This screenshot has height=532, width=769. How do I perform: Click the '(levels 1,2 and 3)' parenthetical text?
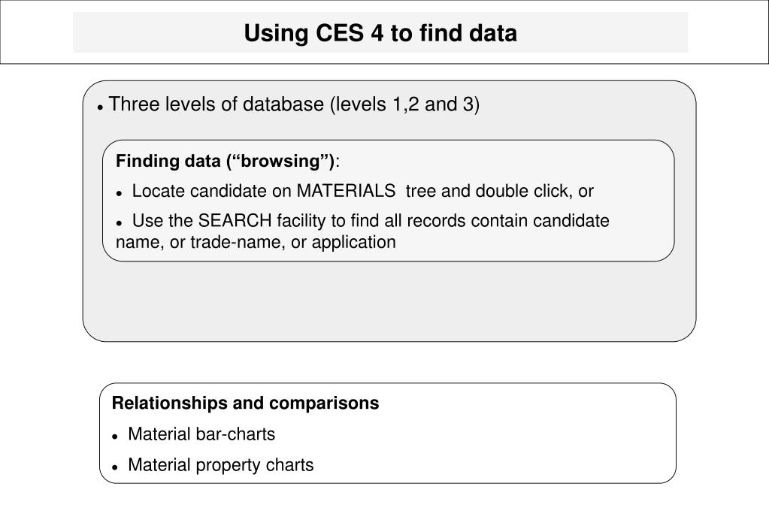coord(404,104)
